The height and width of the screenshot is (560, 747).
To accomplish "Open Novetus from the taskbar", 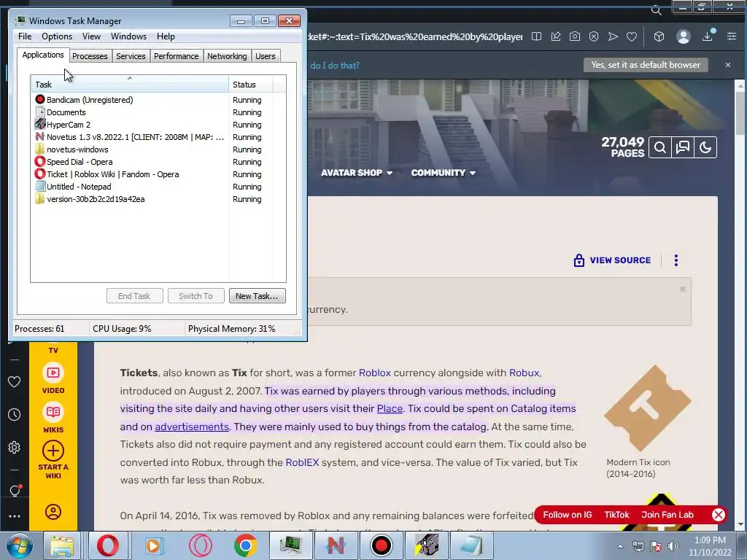I will (x=336, y=545).
